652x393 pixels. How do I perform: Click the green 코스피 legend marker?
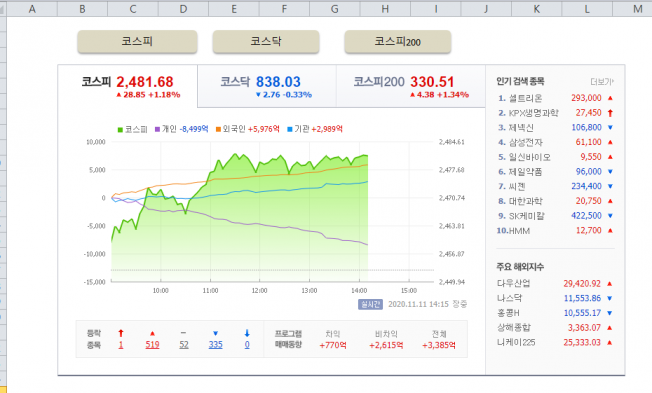[x=120, y=130]
